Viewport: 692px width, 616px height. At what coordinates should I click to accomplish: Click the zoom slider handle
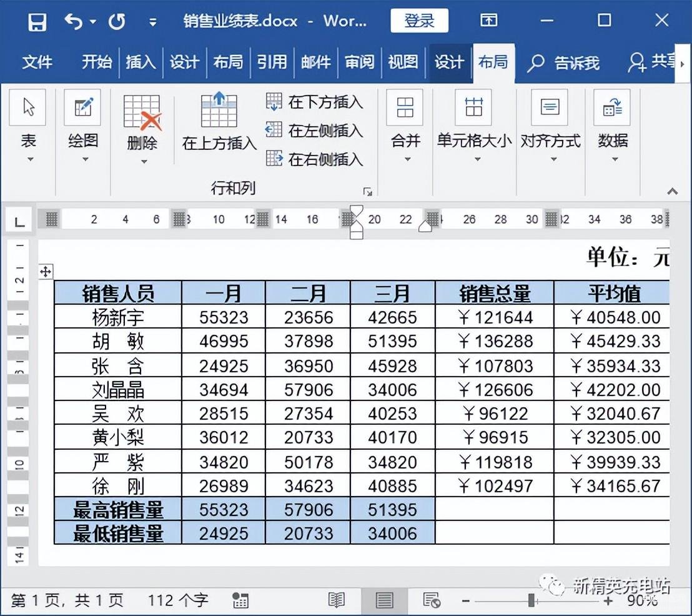tap(531, 600)
